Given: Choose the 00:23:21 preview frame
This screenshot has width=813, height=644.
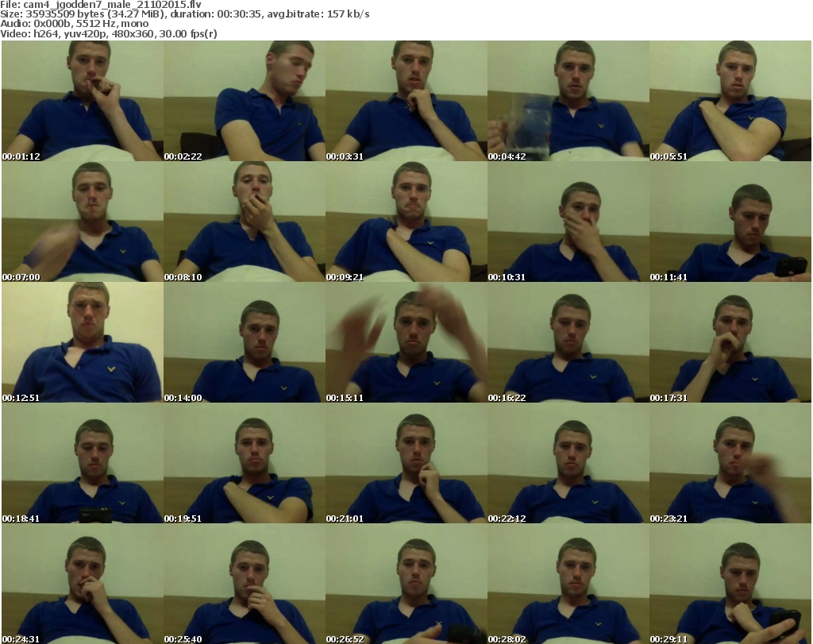Looking at the screenshot, I should click(x=730, y=463).
